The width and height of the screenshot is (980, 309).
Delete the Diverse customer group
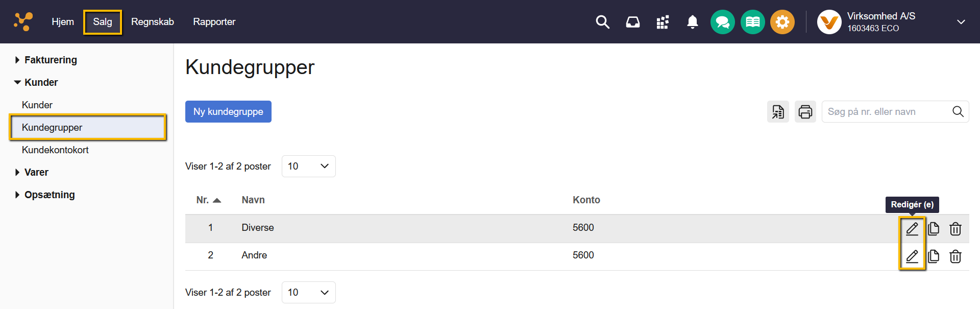tap(955, 228)
